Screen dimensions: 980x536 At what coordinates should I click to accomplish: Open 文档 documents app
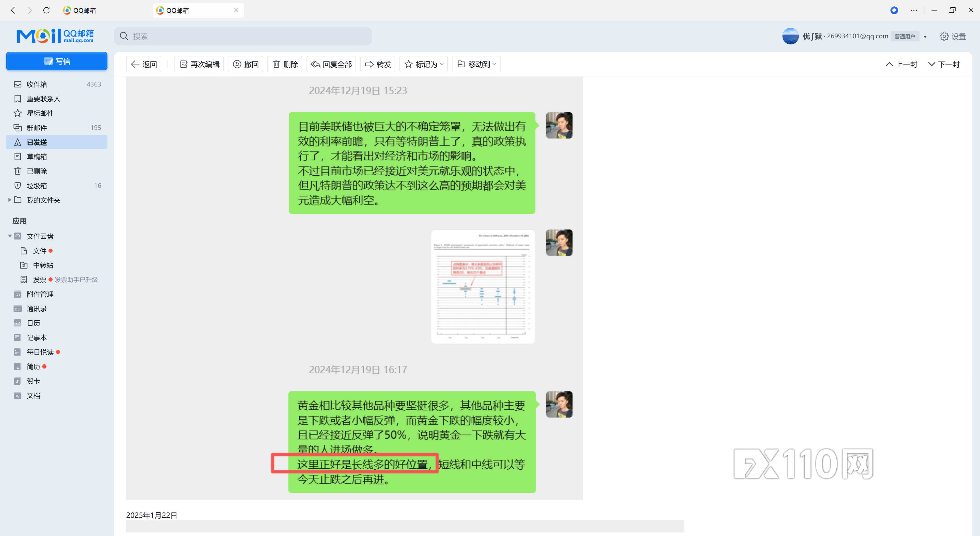click(x=33, y=395)
